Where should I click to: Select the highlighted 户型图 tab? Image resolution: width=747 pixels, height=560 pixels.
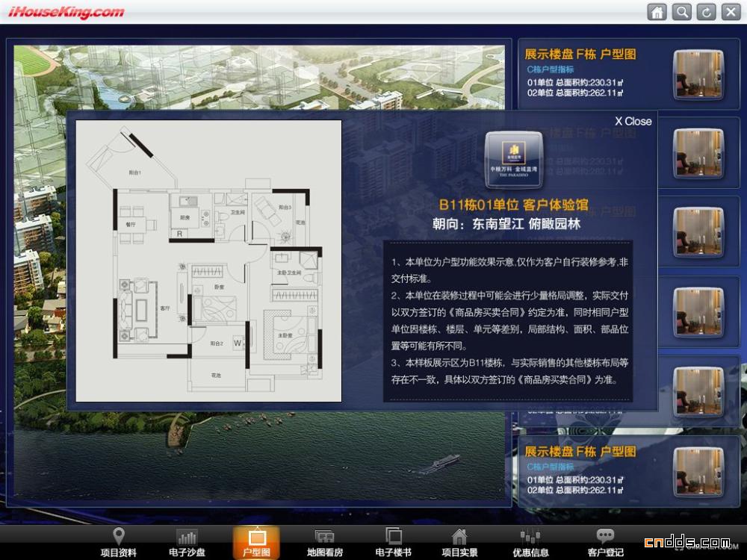coord(256,542)
